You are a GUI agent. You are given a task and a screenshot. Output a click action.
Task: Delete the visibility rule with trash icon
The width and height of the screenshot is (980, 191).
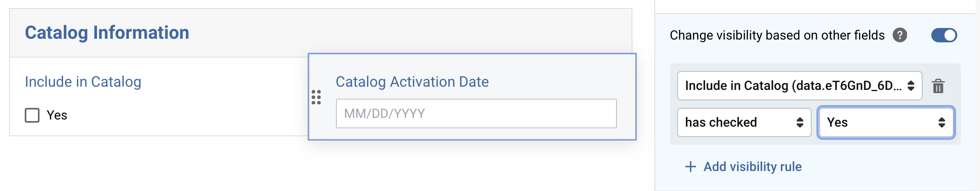938,86
